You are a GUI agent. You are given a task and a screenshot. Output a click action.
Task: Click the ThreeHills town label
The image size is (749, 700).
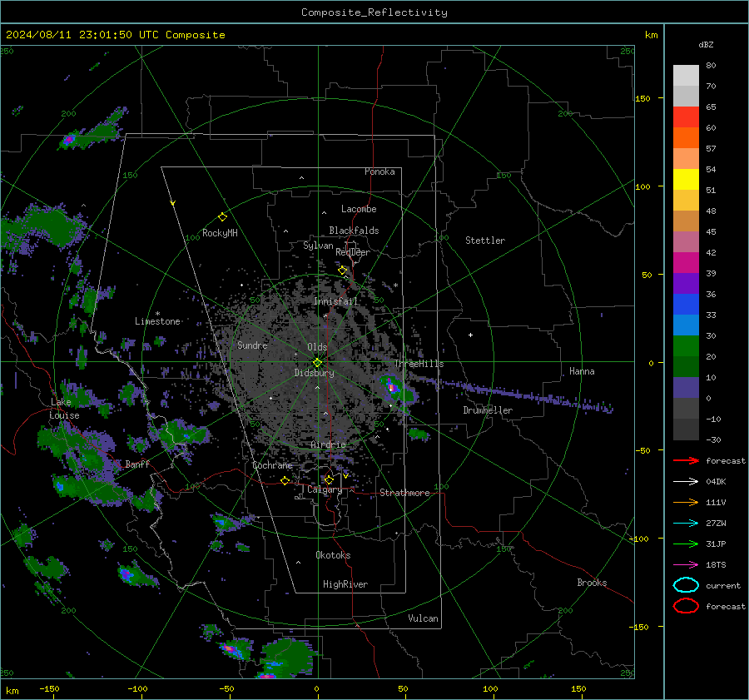coord(419,364)
